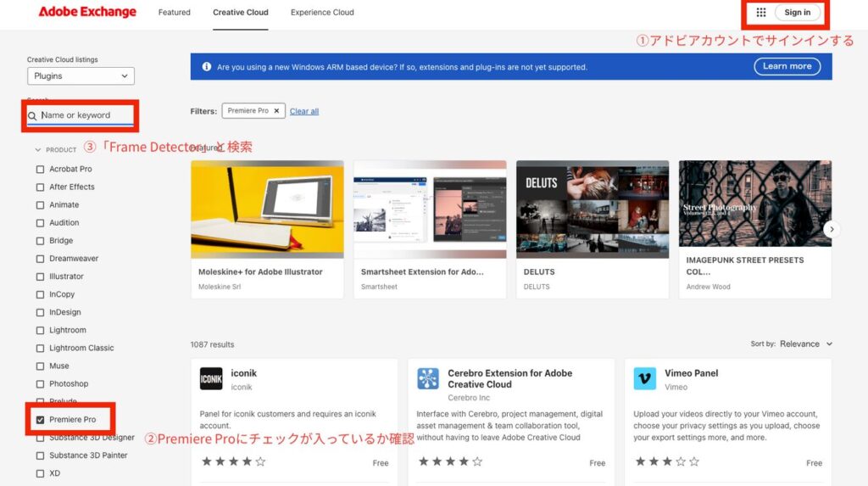Tick the Substance 3D Painter checkbox
Image resolution: width=868 pixels, height=486 pixels.
pos(40,455)
